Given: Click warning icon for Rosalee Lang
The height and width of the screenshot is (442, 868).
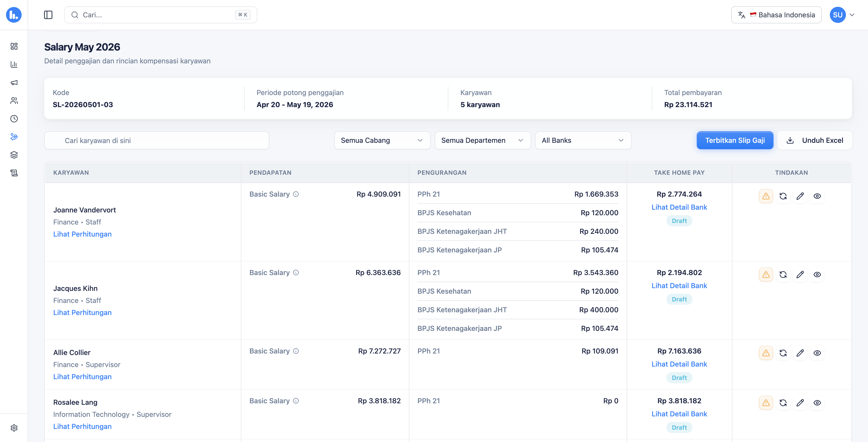Looking at the screenshot, I should coord(766,403).
